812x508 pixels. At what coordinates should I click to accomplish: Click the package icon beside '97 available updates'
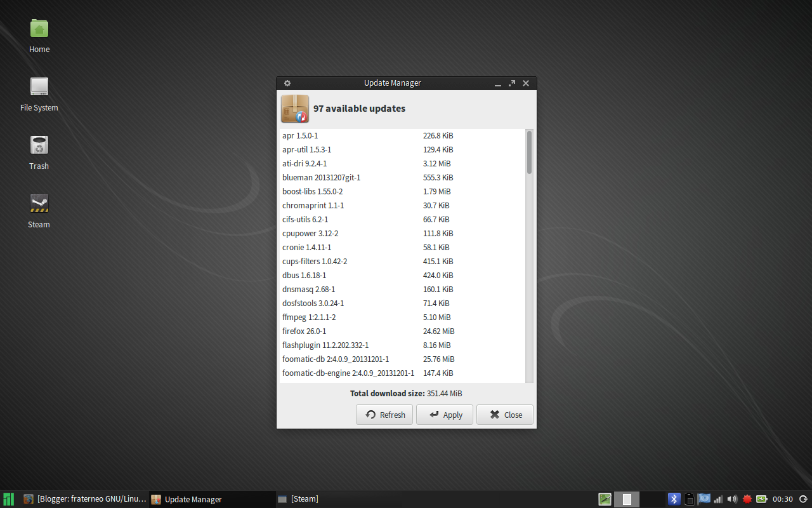pos(294,109)
